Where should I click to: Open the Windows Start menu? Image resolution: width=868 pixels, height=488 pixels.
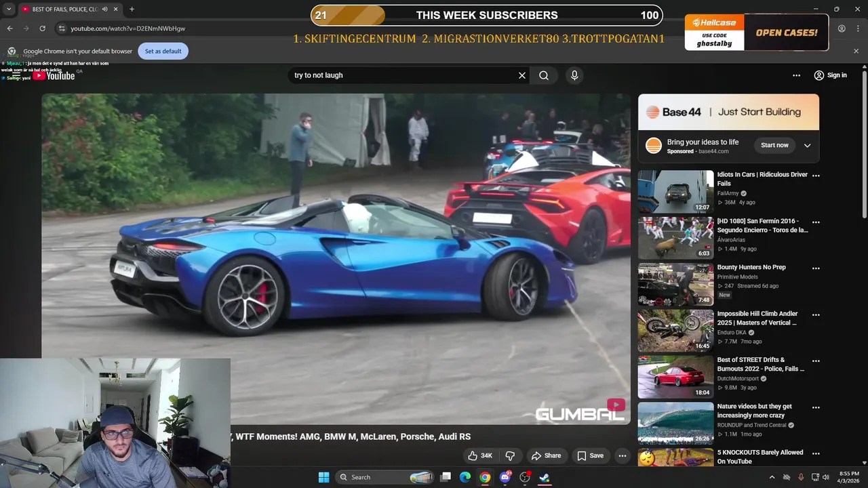(x=323, y=477)
